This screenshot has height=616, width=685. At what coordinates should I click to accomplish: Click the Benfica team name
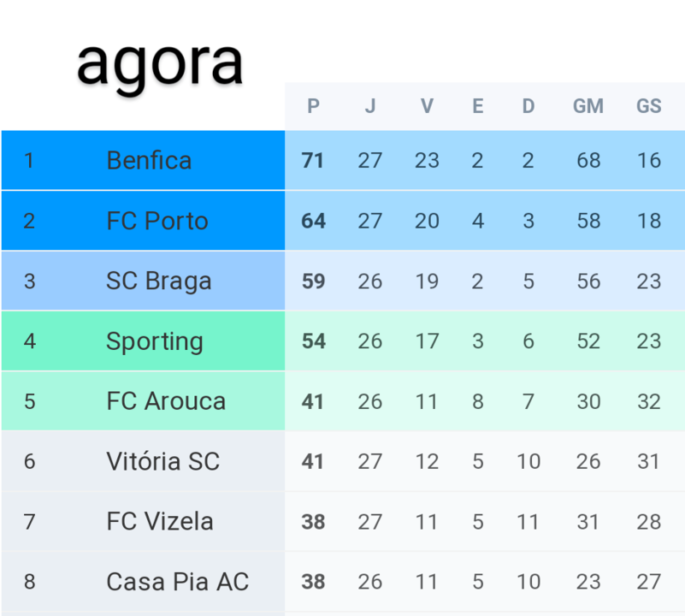(149, 161)
